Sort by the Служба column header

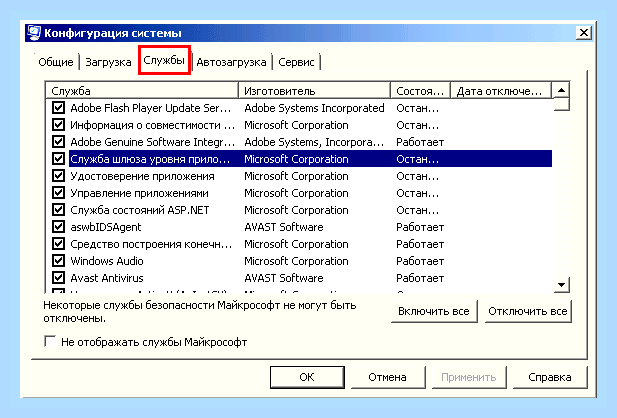click(x=142, y=91)
